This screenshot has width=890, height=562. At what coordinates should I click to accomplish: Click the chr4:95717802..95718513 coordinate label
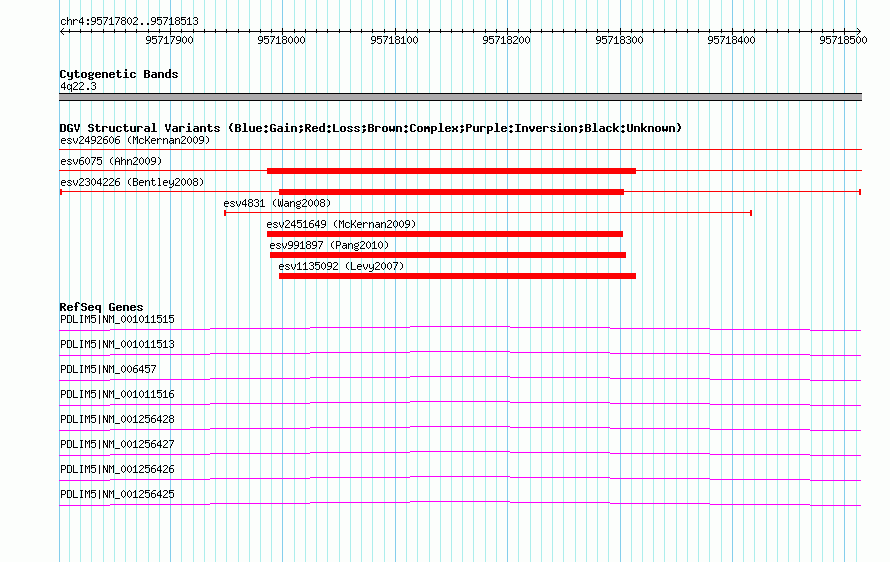point(129,22)
